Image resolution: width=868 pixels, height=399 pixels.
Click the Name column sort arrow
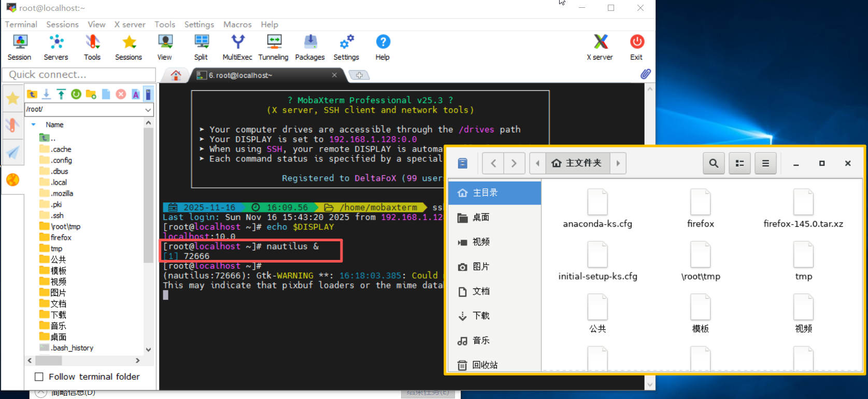click(x=33, y=125)
